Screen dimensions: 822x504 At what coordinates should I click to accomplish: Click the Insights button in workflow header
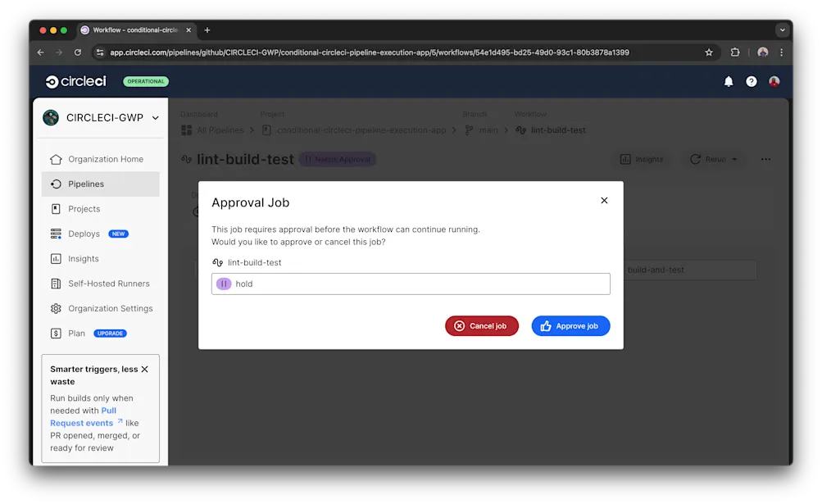[x=642, y=159]
